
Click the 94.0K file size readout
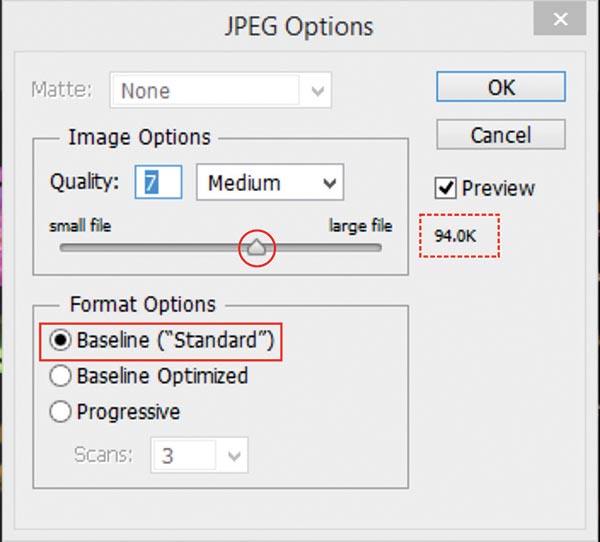(x=456, y=236)
